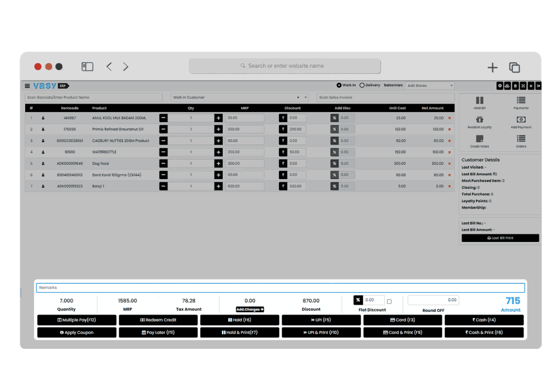Select the Walk In option
Viewport: 560px width, 392px height.
tap(339, 85)
